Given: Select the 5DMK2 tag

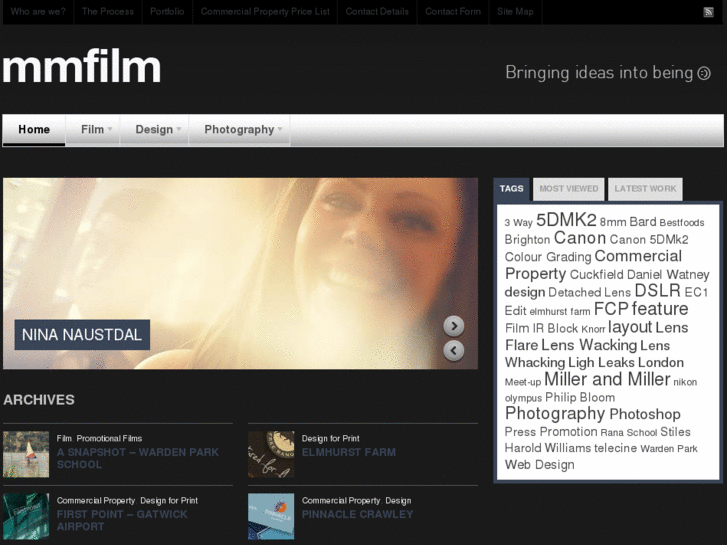Looking at the screenshot, I should (x=566, y=220).
